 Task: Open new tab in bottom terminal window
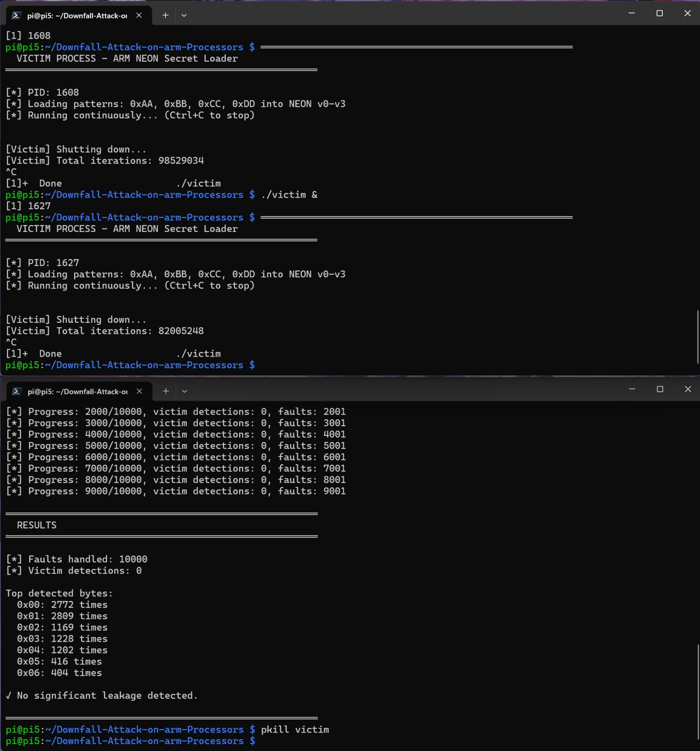[165, 391]
